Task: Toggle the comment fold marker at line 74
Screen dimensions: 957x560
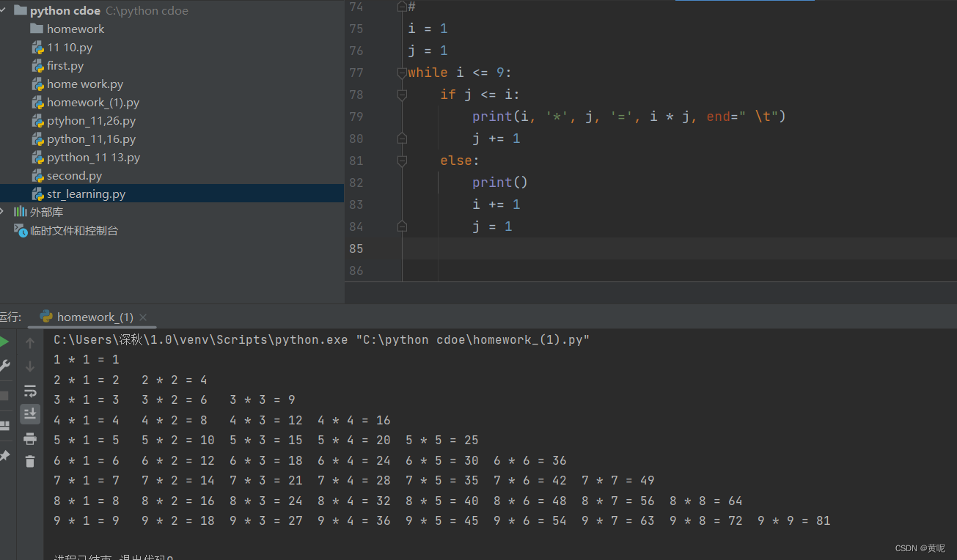Action: 402,7
